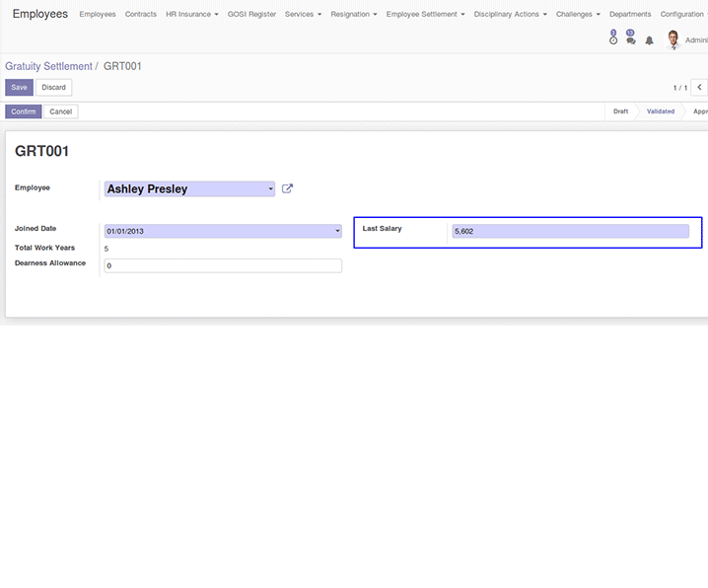
Task: Expand the Joined Date dropdown
Action: coord(337,231)
